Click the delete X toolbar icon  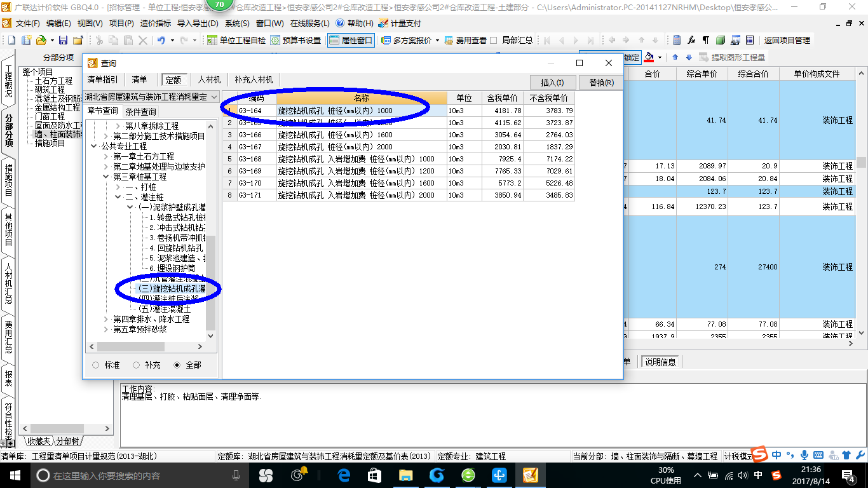(143, 40)
